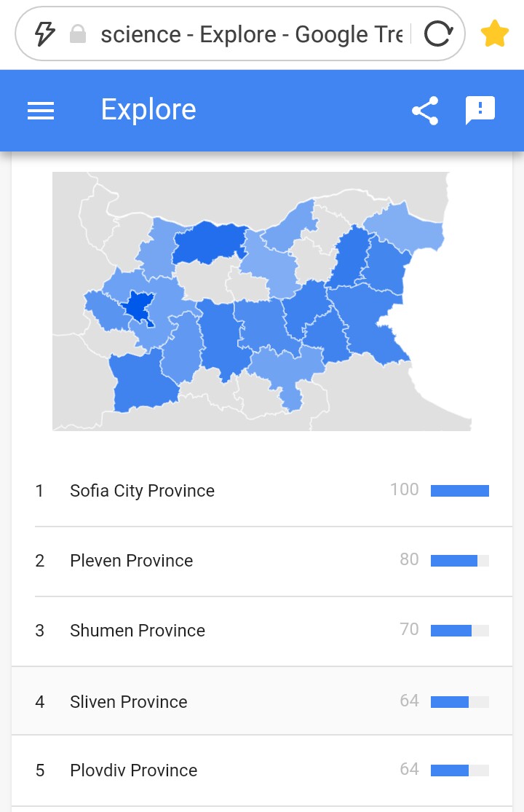Open the feedback icon in header

480,111
